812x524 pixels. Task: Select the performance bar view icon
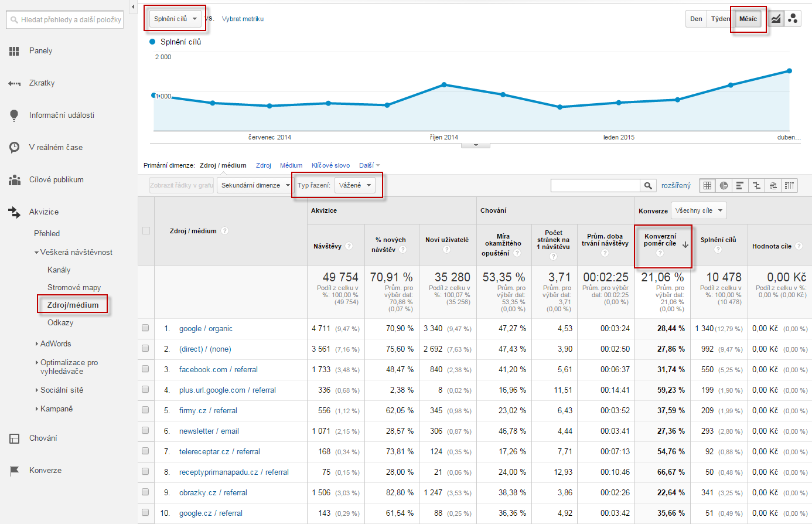point(740,185)
